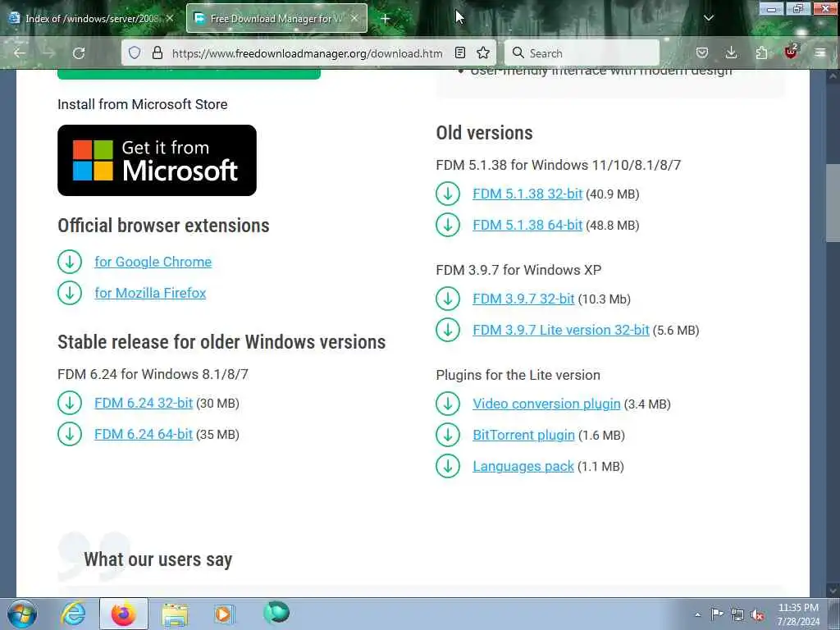This screenshot has width=840, height=630.
Task: Click the scrollbar down arrow
Action: 833,589
